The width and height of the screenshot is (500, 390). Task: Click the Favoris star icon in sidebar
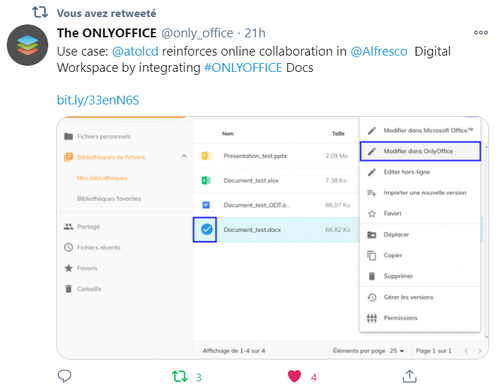click(x=68, y=268)
